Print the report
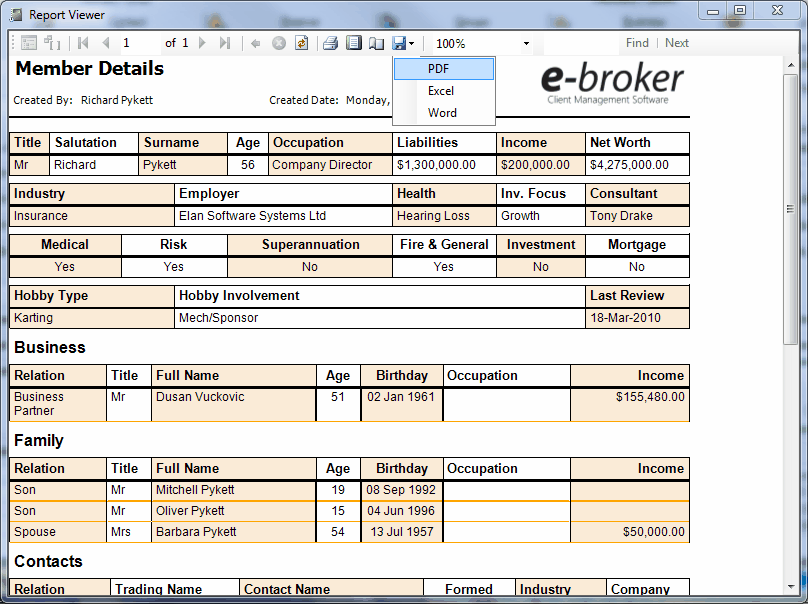This screenshot has height=604, width=808. pos(330,43)
